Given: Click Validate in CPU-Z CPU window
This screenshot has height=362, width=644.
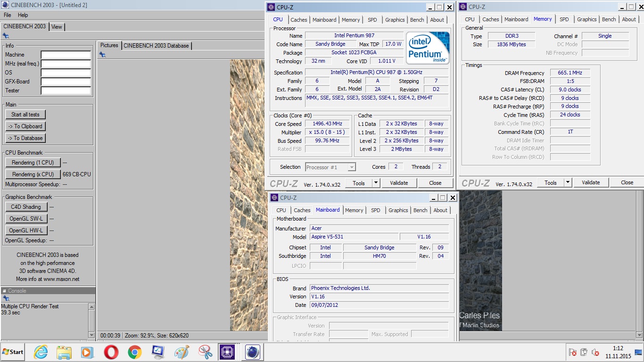Looking at the screenshot, I should pyautogui.click(x=399, y=183).
